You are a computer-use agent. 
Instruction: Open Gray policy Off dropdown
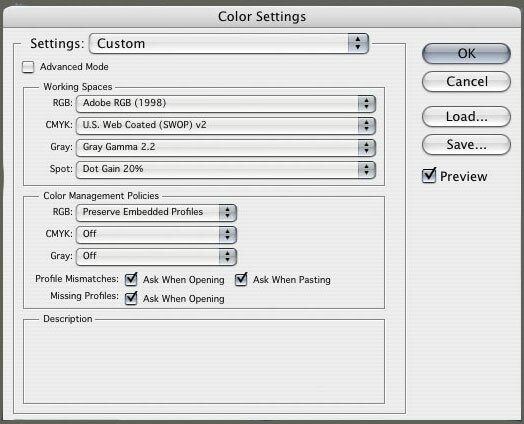156,257
